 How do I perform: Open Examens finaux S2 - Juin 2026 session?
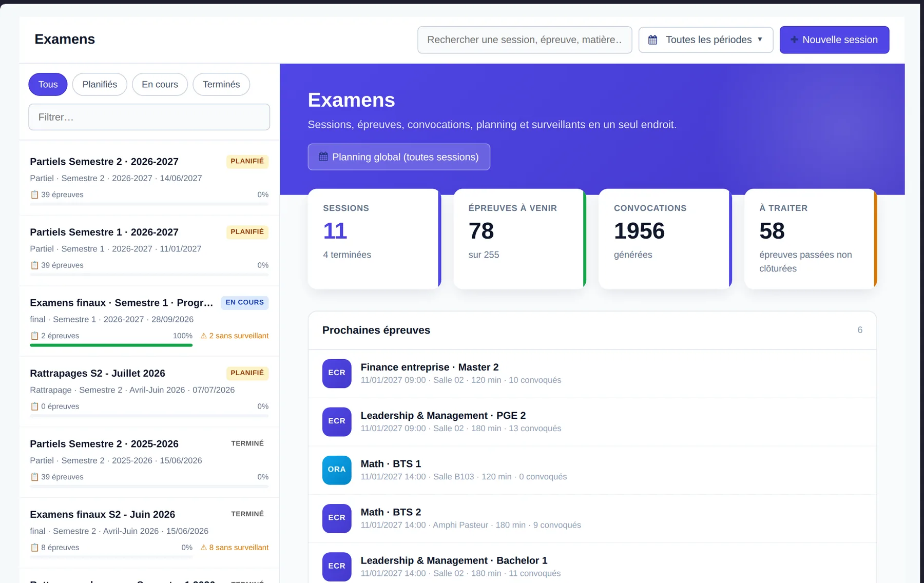[149, 533]
